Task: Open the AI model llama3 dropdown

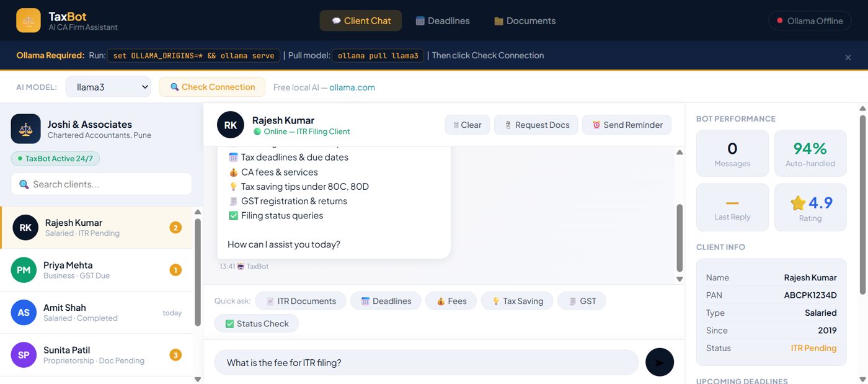Action: point(108,87)
